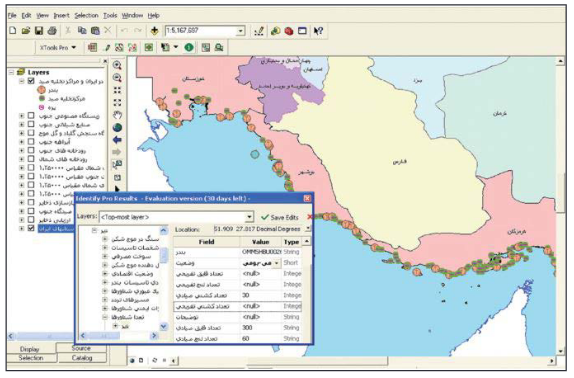Click the Add Data button icon
Screen dimensions: 574x378
pos(154,31)
